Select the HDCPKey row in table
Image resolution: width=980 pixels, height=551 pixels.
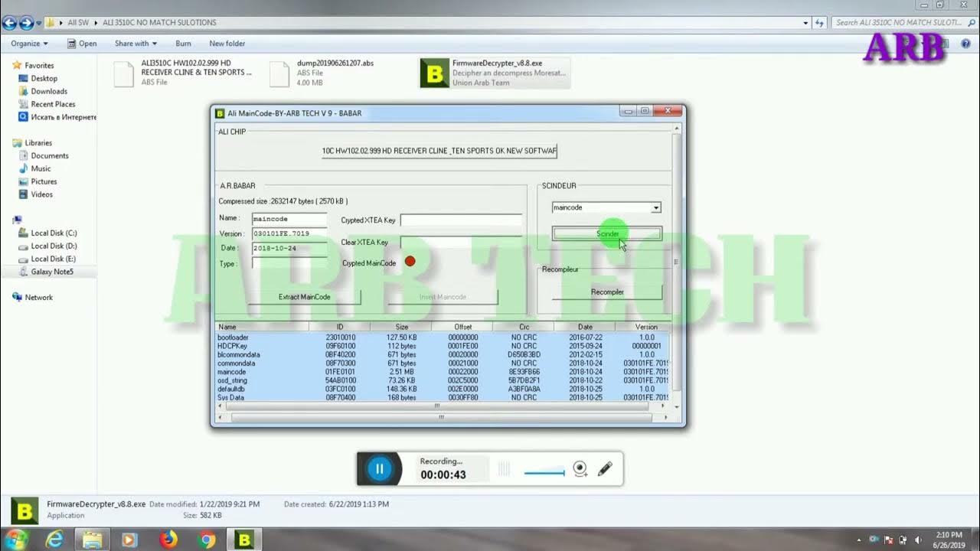(443, 346)
